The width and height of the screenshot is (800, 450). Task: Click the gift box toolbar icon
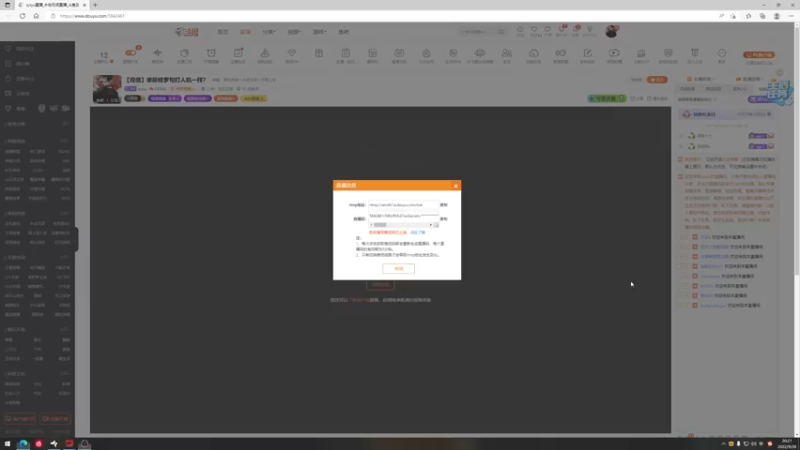[319, 53]
